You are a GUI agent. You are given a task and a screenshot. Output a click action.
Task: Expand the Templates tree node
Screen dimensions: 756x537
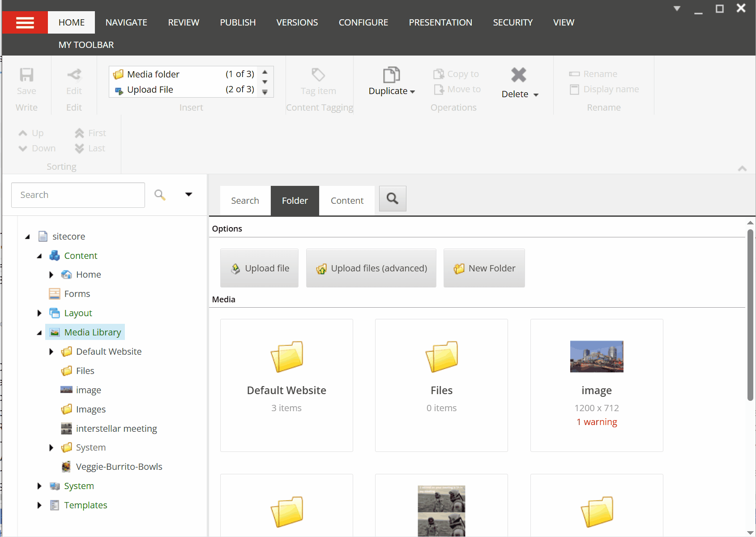(39, 505)
